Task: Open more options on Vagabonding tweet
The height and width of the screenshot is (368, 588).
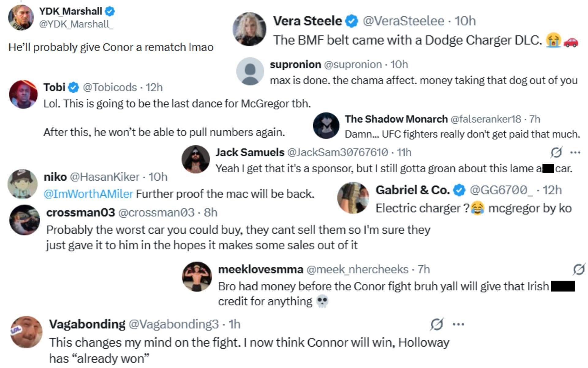Action: click(458, 324)
